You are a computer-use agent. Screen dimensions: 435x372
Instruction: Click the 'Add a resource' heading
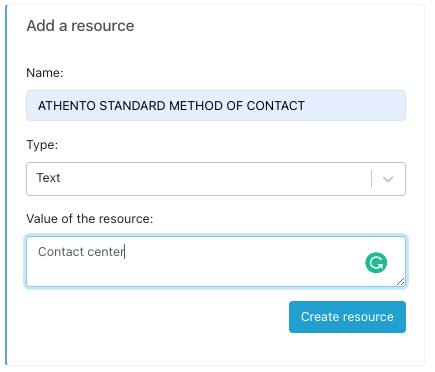click(x=80, y=26)
